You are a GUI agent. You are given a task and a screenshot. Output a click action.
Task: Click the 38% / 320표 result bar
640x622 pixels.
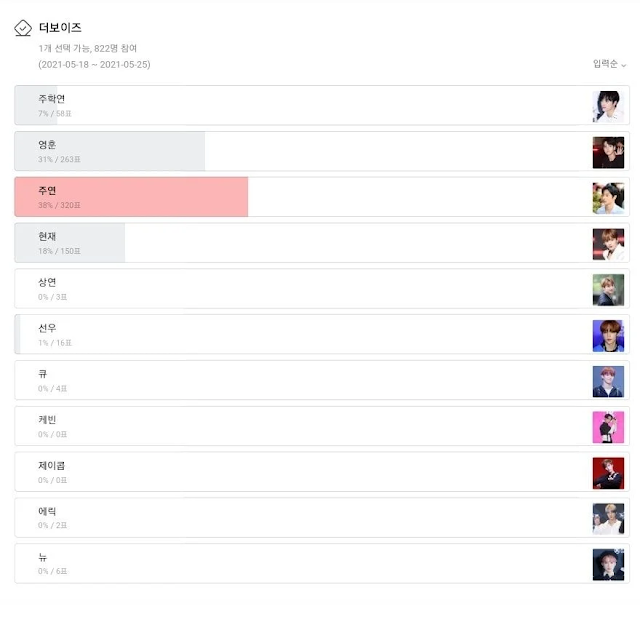(x=131, y=197)
